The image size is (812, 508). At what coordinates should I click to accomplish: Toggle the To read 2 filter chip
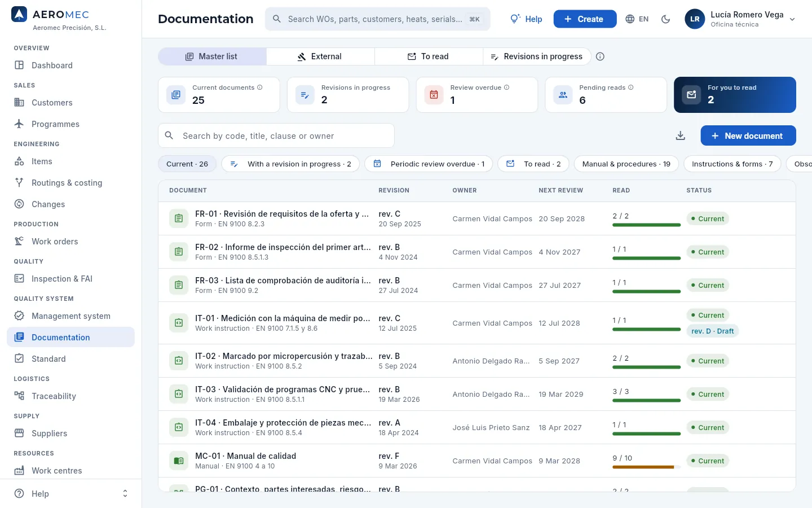(533, 164)
